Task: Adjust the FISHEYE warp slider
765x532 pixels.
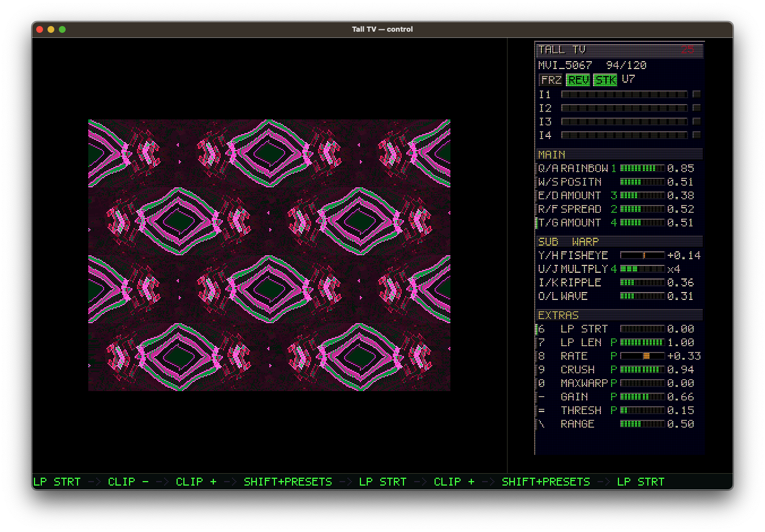Action: 642,255
